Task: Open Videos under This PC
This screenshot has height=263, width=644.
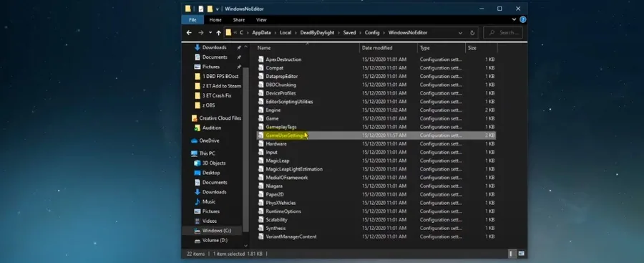Action: pos(210,221)
